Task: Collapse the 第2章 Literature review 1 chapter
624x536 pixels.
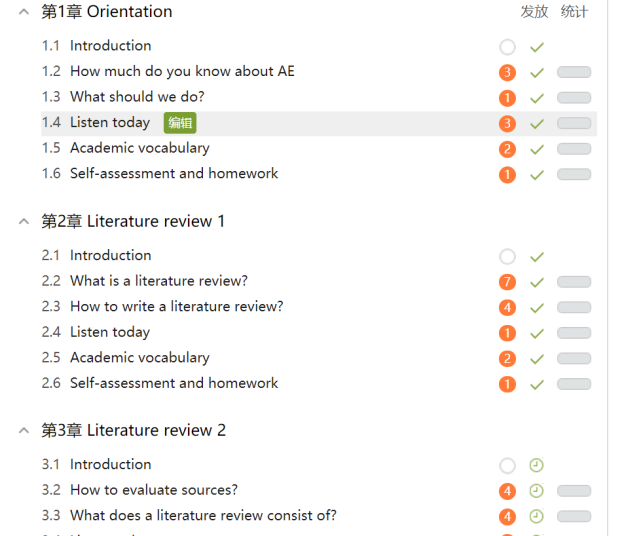Action: (24, 221)
